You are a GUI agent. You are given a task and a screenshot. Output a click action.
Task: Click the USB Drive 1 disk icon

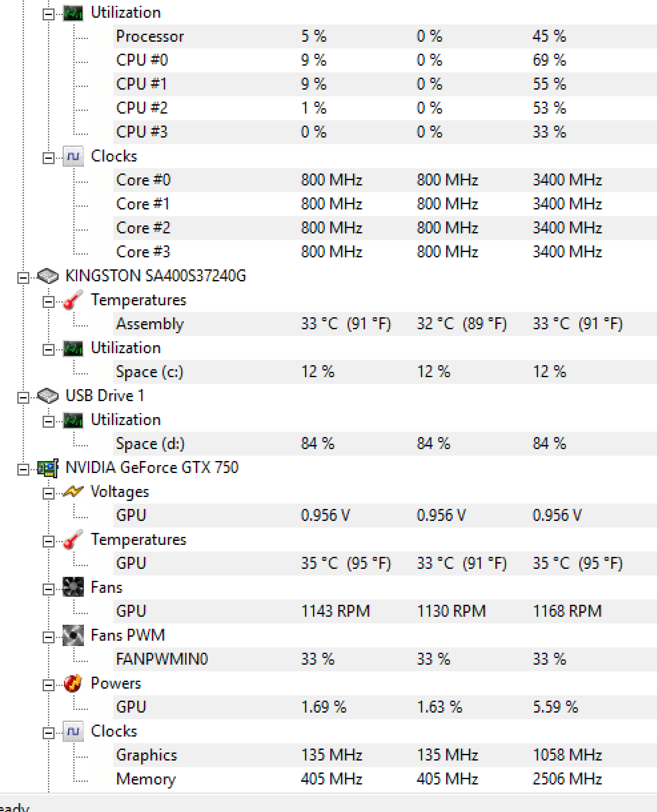point(47,396)
